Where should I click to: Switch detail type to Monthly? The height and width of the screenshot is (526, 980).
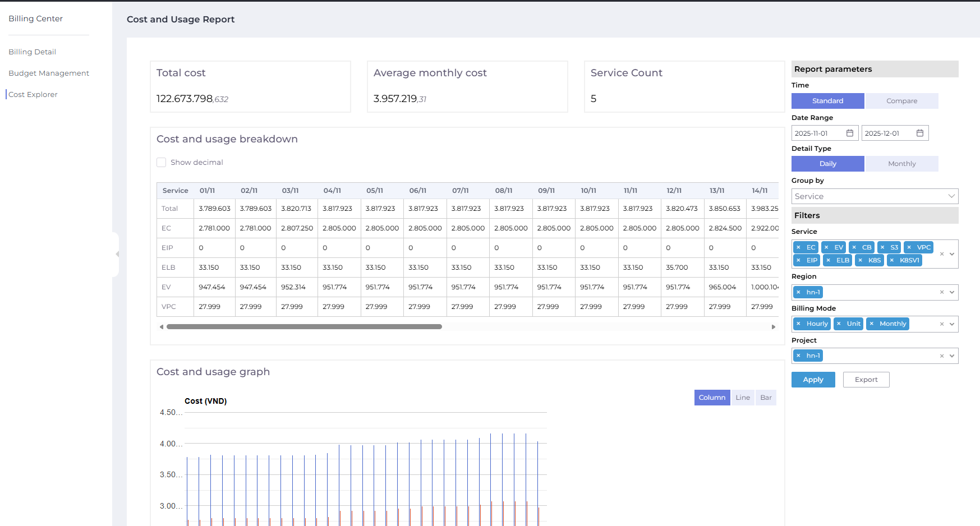[901, 164]
